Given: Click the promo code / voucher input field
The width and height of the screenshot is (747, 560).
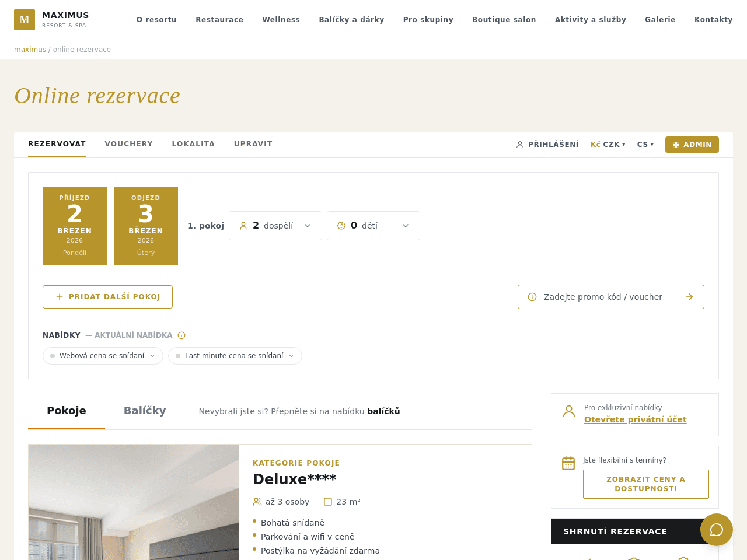Looking at the screenshot, I should [x=611, y=297].
